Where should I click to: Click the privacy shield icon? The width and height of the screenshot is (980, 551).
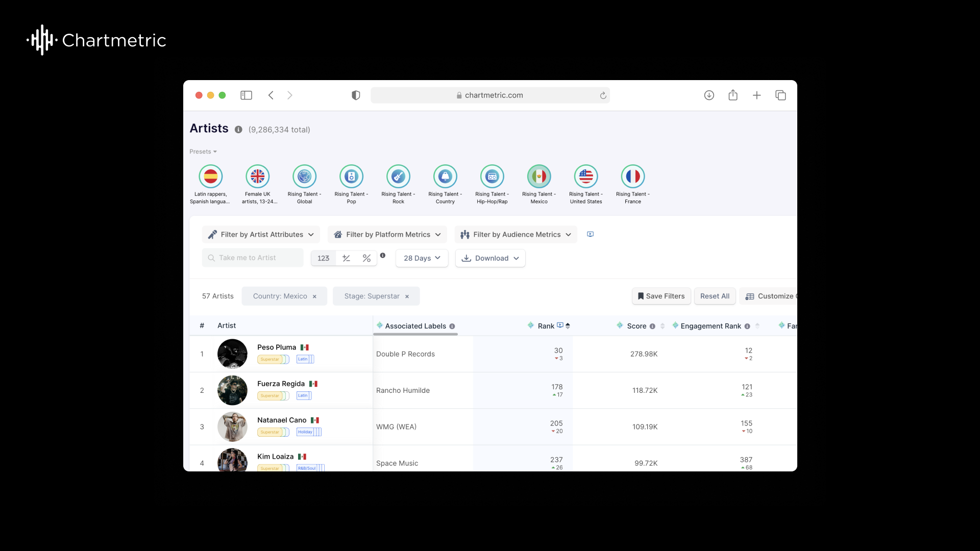coord(356,95)
